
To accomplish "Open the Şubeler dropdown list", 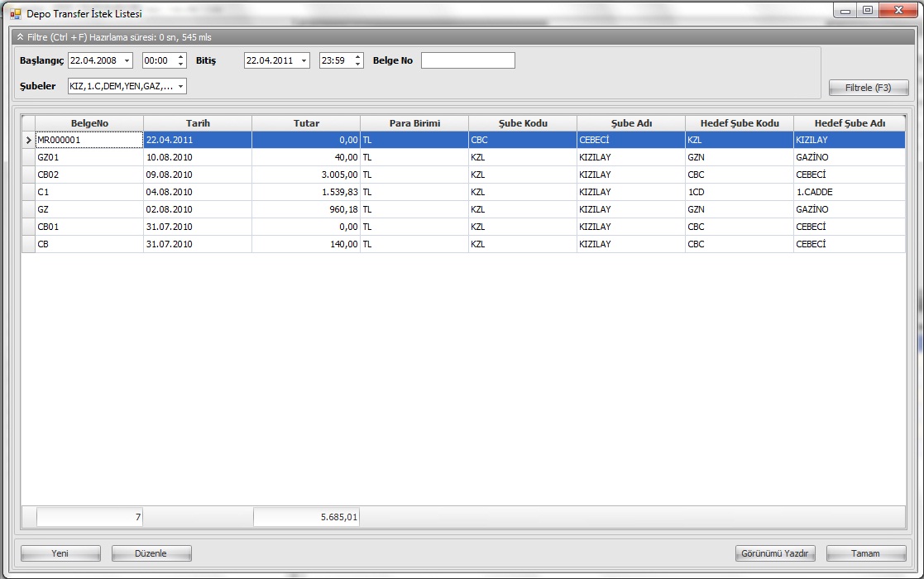I will (x=181, y=86).
